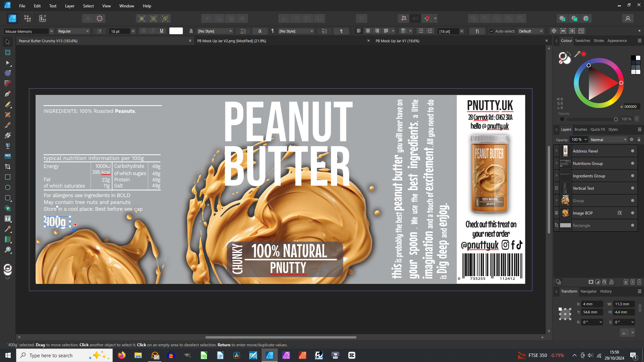Activate the Crop tool

[8, 167]
